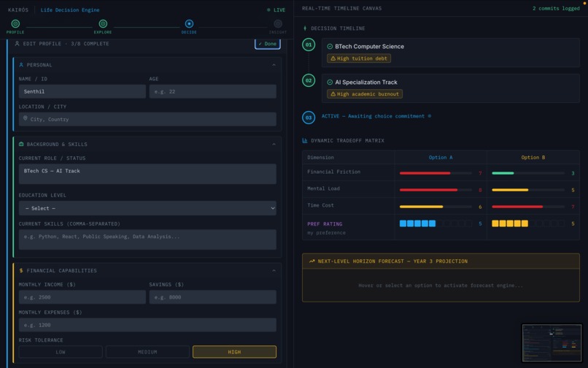Collapse the Background & Skills section
This screenshot has width=588, height=368.
(x=274, y=144)
